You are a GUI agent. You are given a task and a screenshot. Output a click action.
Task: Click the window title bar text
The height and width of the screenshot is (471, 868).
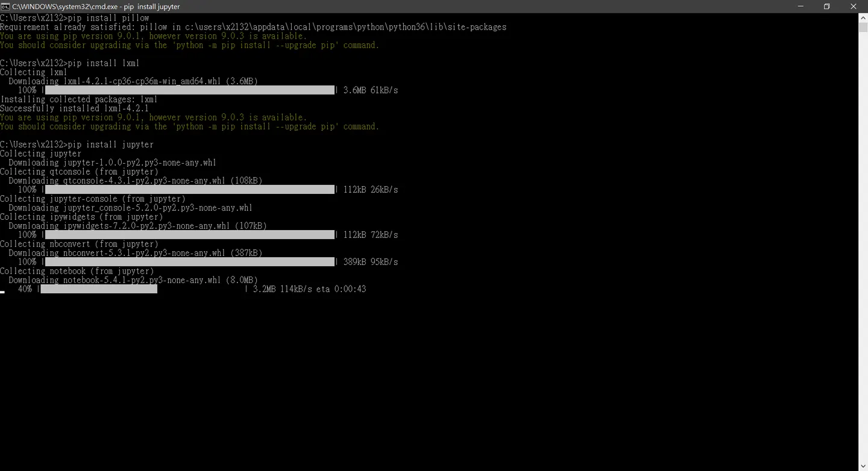[x=96, y=6]
